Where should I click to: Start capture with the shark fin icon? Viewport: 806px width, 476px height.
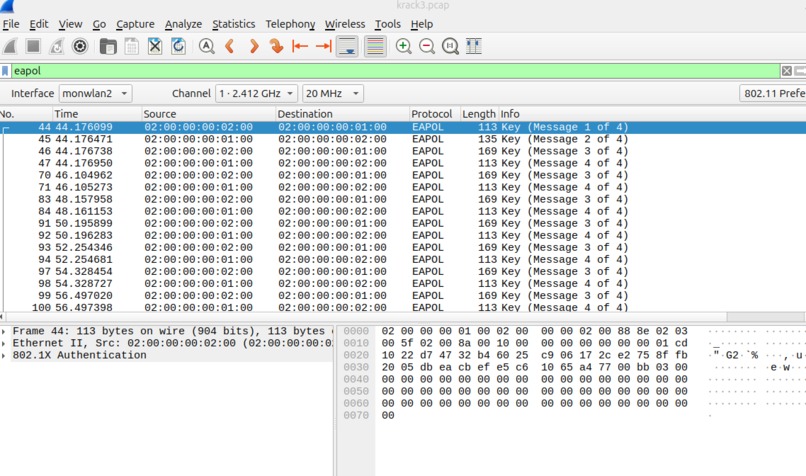point(10,46)
